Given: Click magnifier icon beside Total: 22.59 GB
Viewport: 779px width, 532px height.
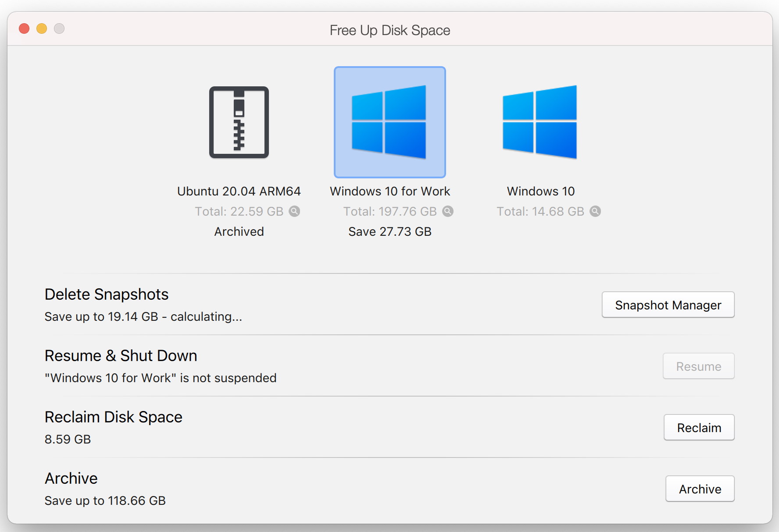Looking at the screenshot, I should tap(295, 211).
